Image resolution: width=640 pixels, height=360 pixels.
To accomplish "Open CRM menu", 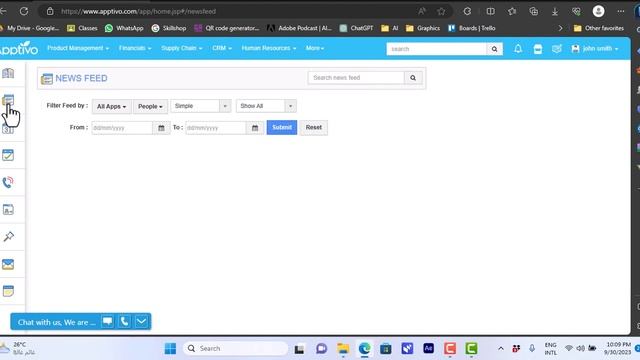I will [x=222, y=48].
